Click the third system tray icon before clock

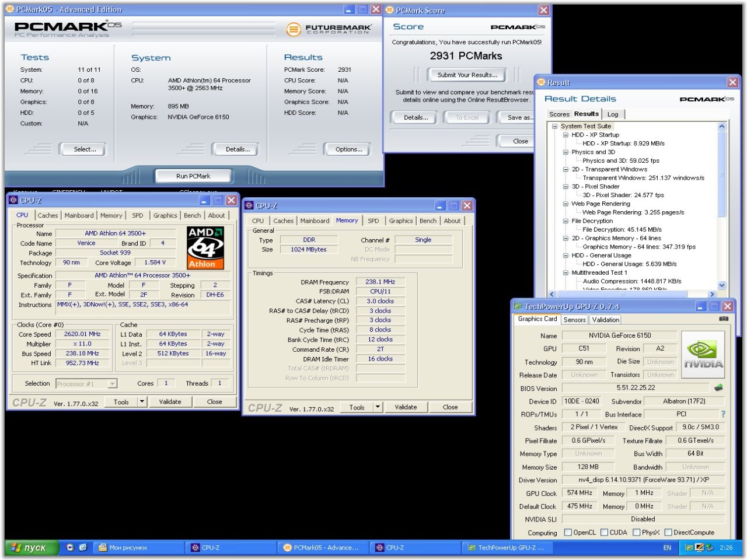[x=710, y=548]
